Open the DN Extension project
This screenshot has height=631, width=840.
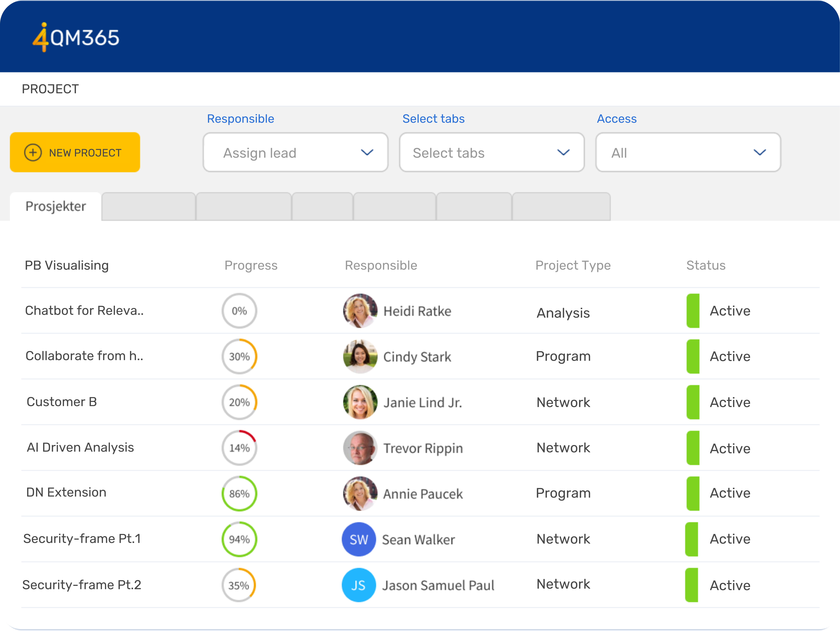[x=66, y=492]
